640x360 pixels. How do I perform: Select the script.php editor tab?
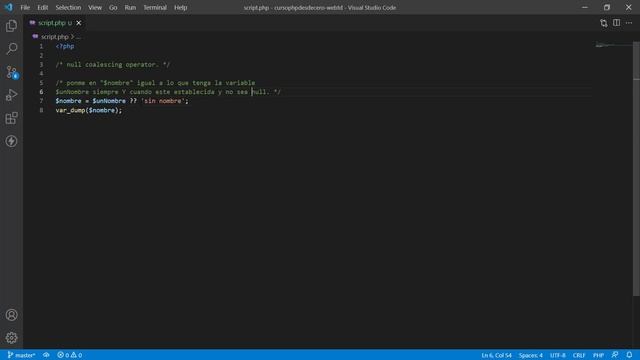(x=54, y=23)
